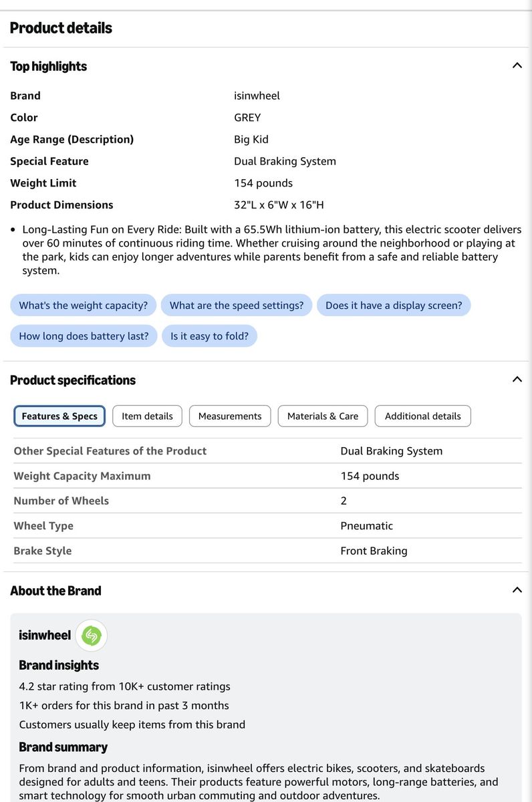This screenshot has height=802, width=532.
Task: Switch to the Measurements tab
Action: coord(230,416)
